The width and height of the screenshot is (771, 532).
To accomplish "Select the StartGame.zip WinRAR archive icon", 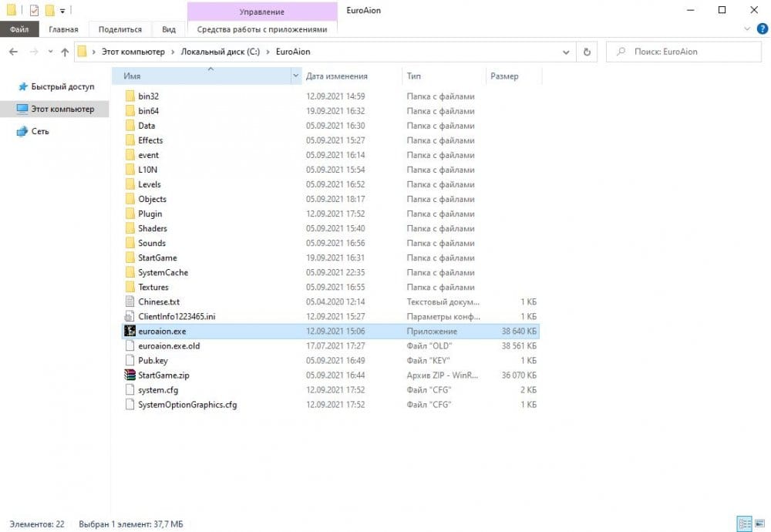I will 130,375.
